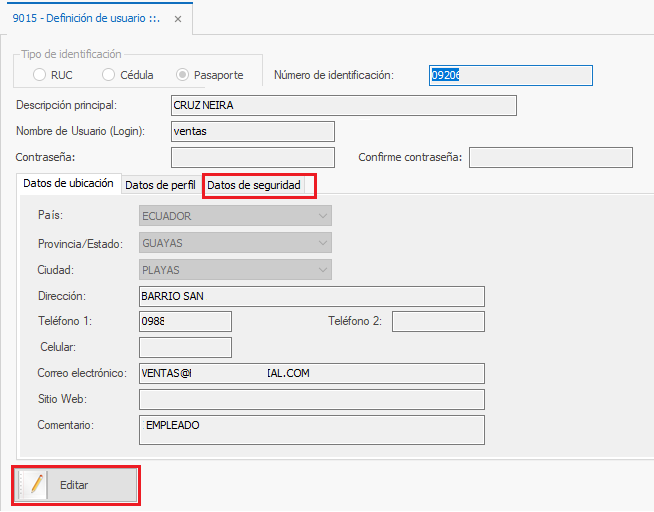This screenshot has width=654, height=512.
Task: Select the Confirme contraseña field
Action: pos(550,157)
